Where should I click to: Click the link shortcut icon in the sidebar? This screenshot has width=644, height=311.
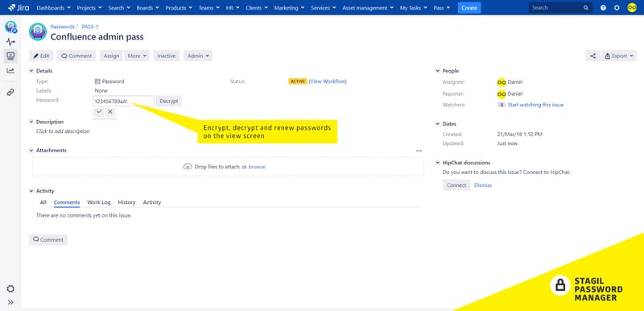pyautogui.click(x=10, y=93)
